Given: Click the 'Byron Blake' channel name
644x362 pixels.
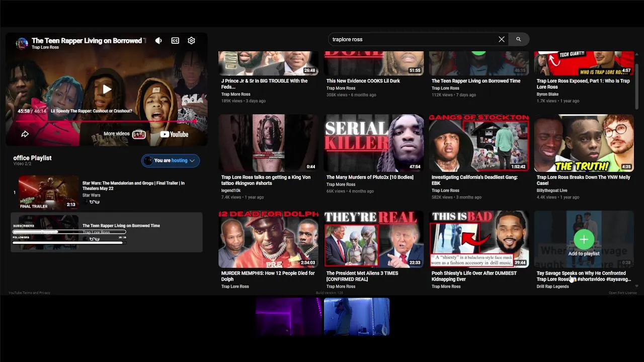Looking at the screenshot, I should pyautogui.click(x=547, y=95).
